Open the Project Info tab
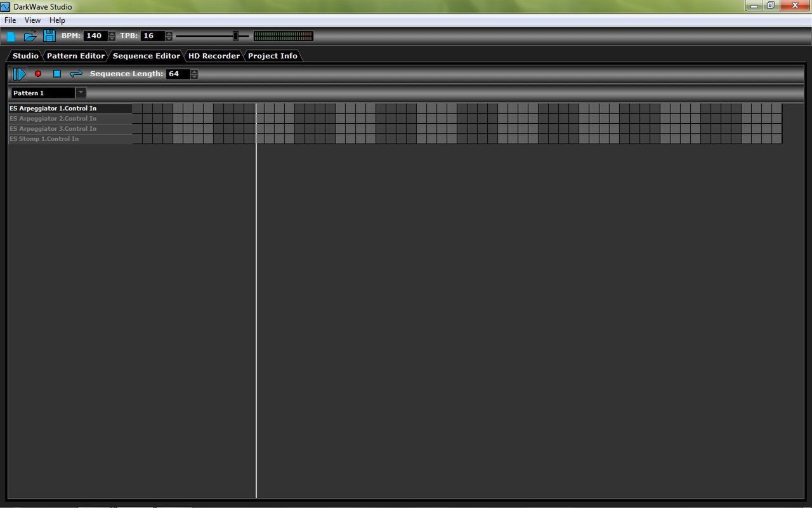The image size is (812, 508). tap(273, 56)
